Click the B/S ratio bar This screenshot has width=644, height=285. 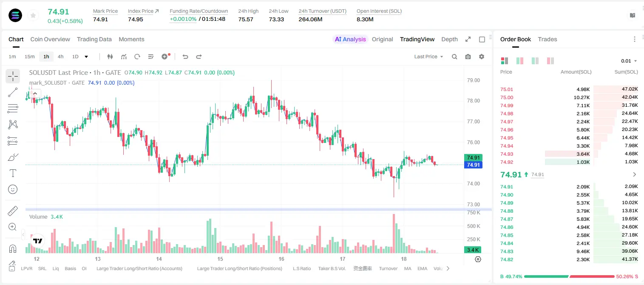(x=569, y=276)
